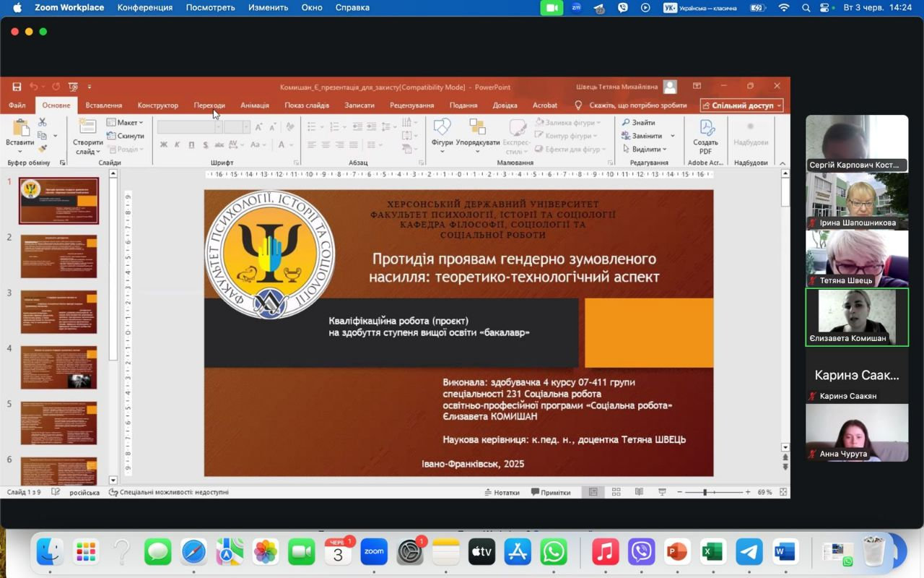Select slide 4 thumbnail
The image size is (924, 578).
(58, 367)
